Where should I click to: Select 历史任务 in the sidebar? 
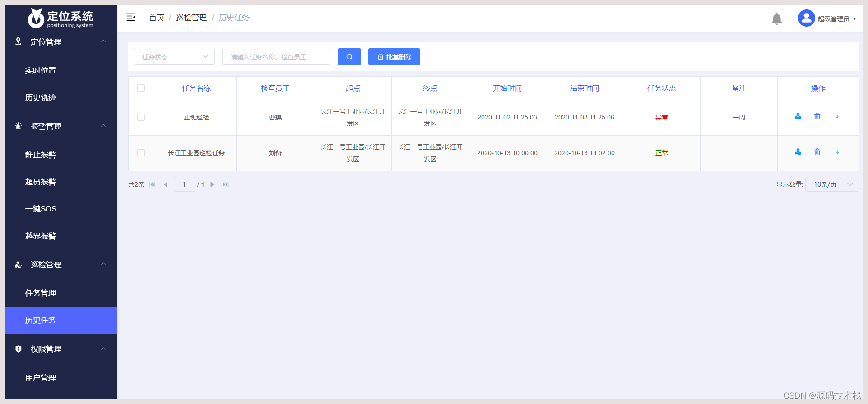point(61,320)
